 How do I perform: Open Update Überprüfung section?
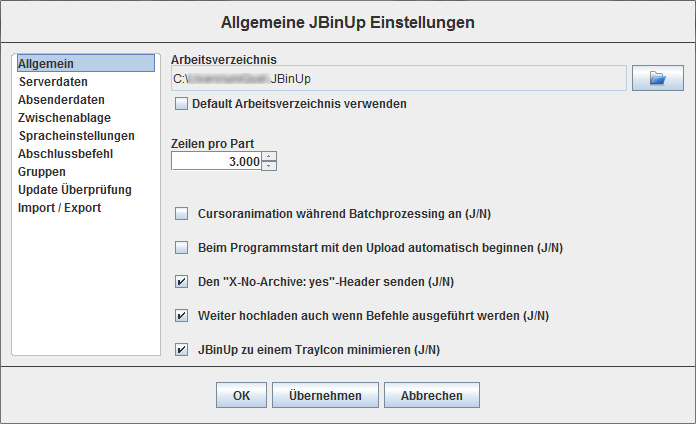(x=75, y=190)
